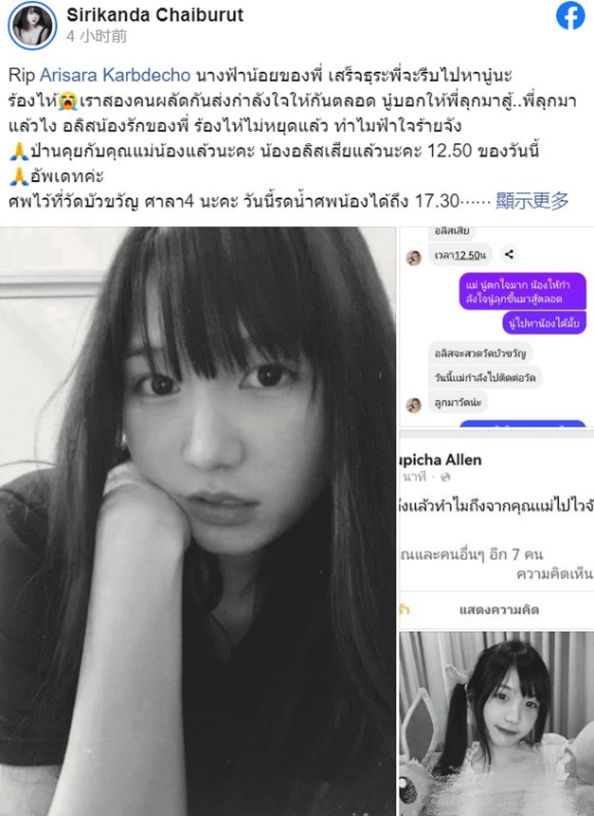Open the bottom-right pigtails photo
The width and height of the screenshot is (594, 816).
coord(496,724)
